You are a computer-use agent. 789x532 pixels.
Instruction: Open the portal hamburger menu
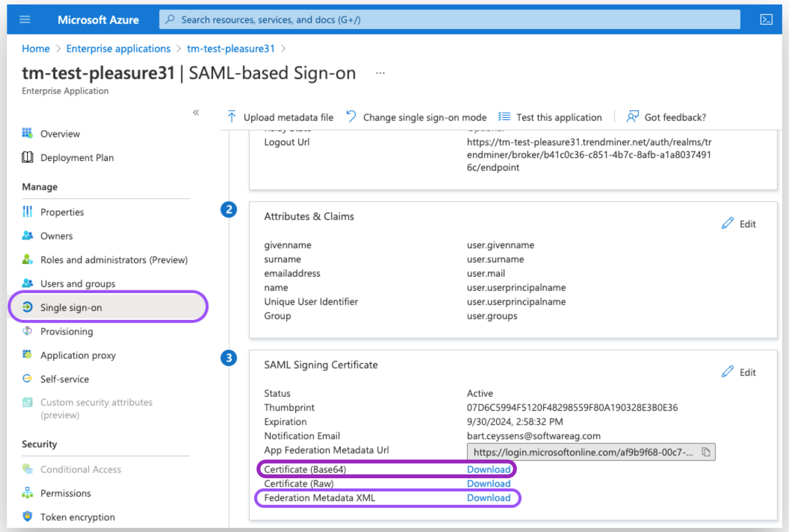point(25,19)
